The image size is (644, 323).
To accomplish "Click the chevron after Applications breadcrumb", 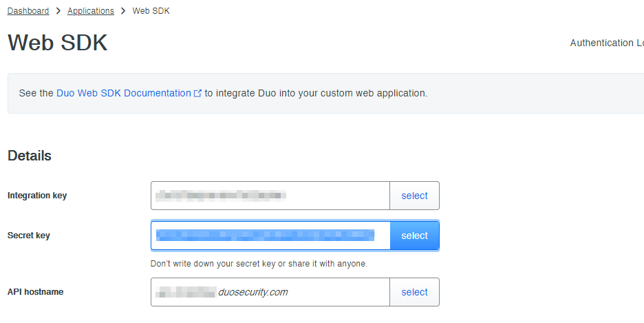I will coord(123,11).
